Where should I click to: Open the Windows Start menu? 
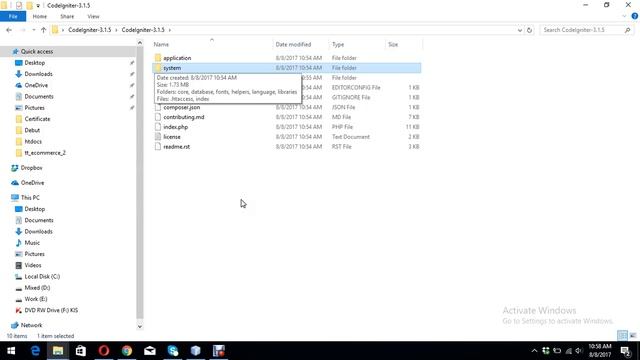click(x=11, y=351)
